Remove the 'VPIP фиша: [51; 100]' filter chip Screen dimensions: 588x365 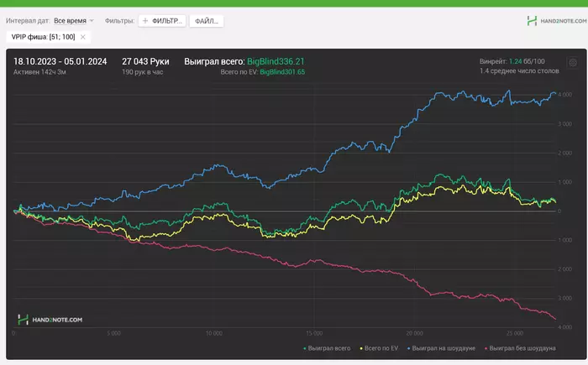83,37
